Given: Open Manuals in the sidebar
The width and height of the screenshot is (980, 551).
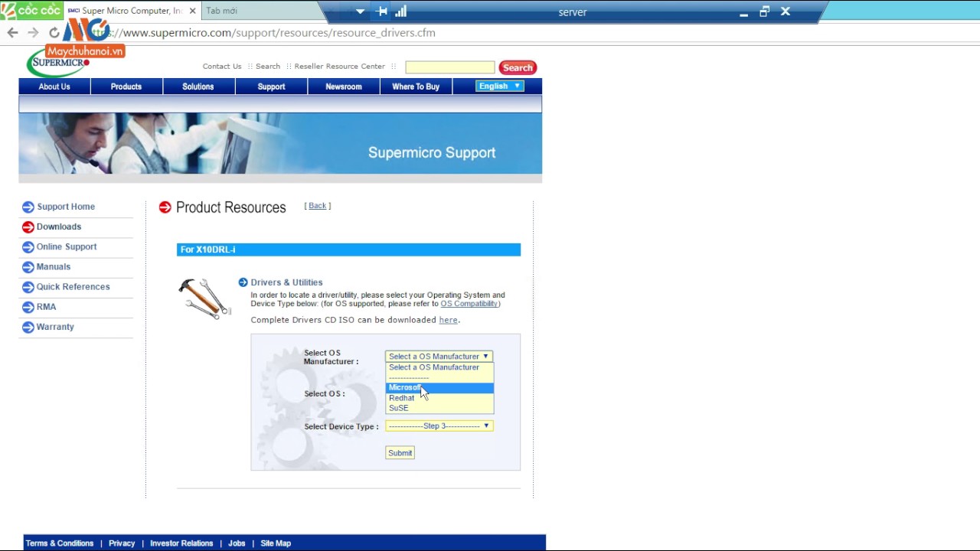Looking at the screenshot, I should click(54, 266).
